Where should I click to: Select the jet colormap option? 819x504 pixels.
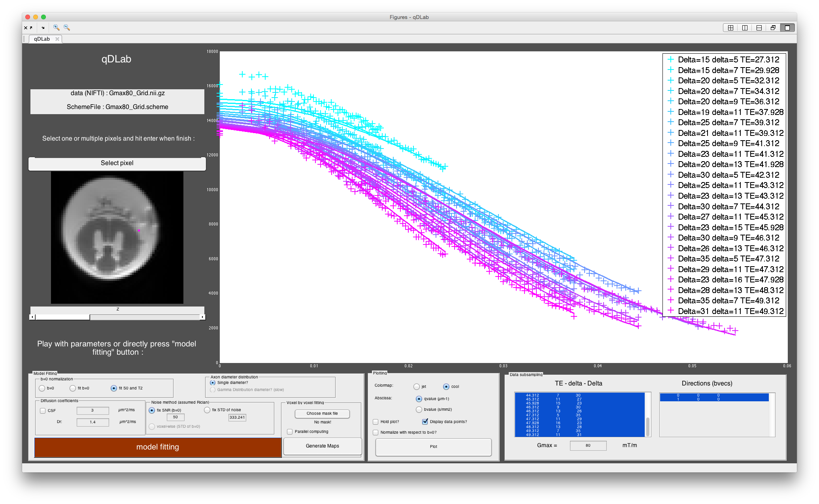click(417, 387)
